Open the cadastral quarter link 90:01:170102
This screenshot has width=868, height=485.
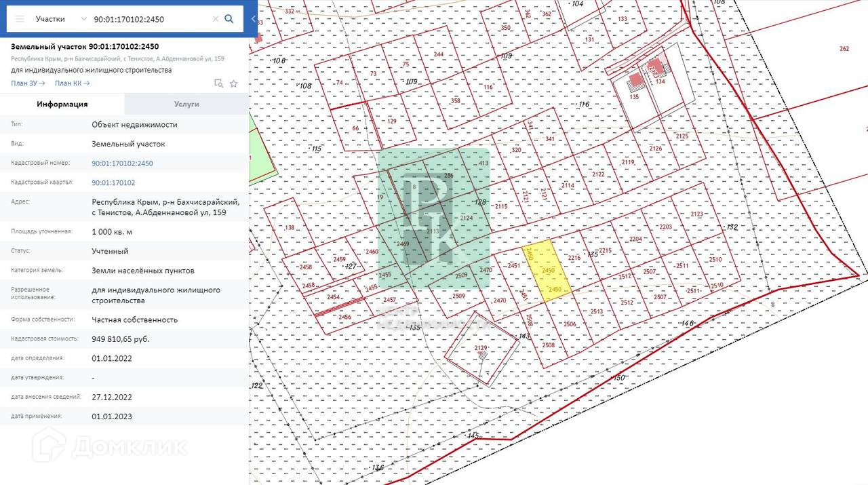(x=113, y=182)
